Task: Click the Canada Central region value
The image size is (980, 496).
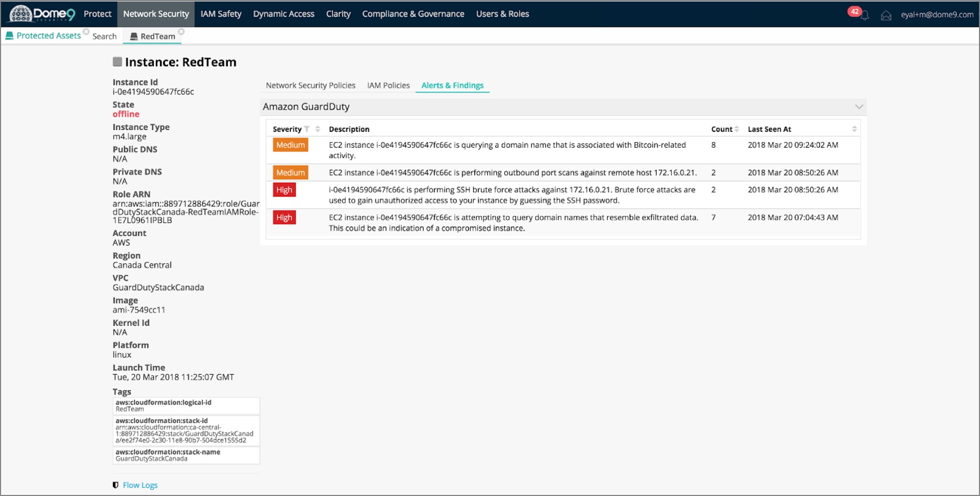Action: [x=142, y=265]
